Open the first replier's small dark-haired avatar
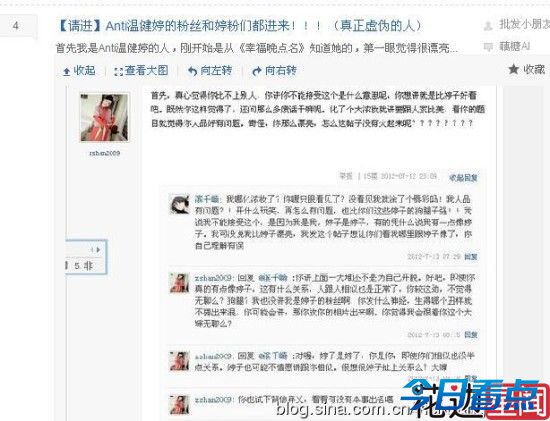550x421 pixels. click(x=180, y=205)
